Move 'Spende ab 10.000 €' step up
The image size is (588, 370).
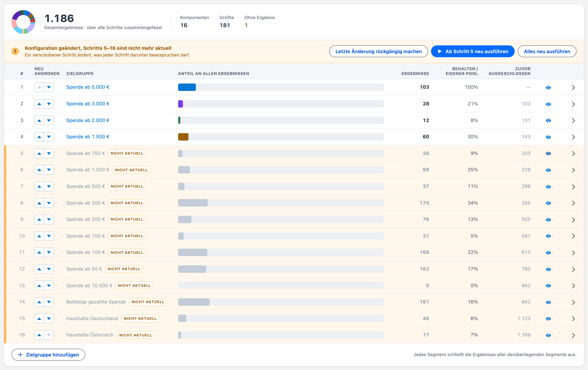click(x=39, y=286)
